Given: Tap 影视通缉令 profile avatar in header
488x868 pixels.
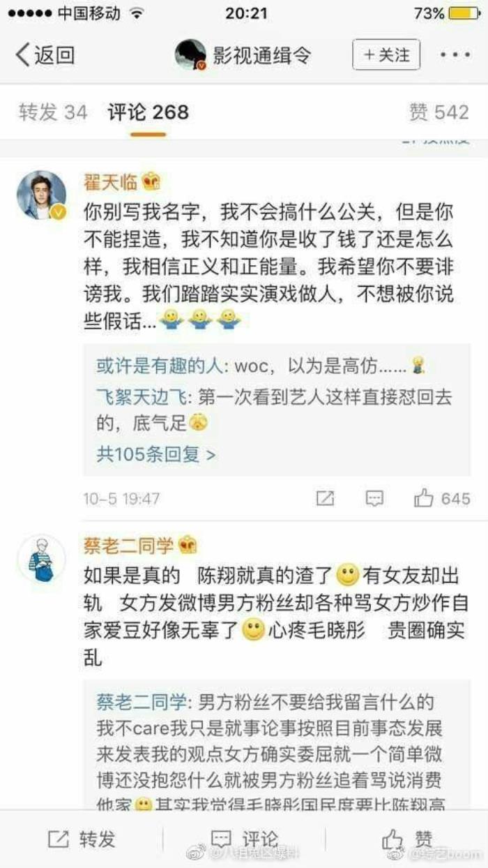Looking at the screenshot, I should click(190, 55).
